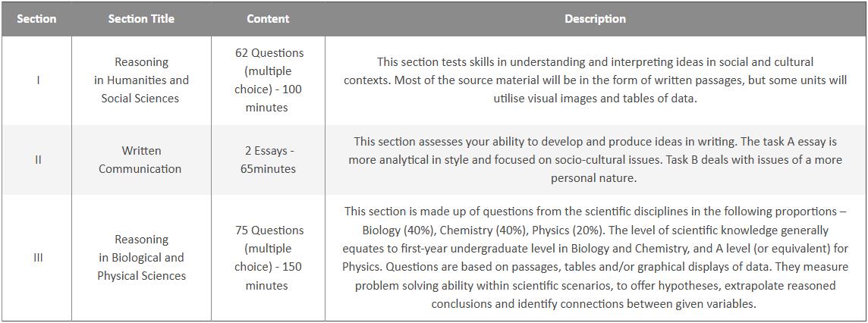Screen dimensions: 868x323
Task: Click the 62 Questions content cell
Action: (x=268, y=80)
